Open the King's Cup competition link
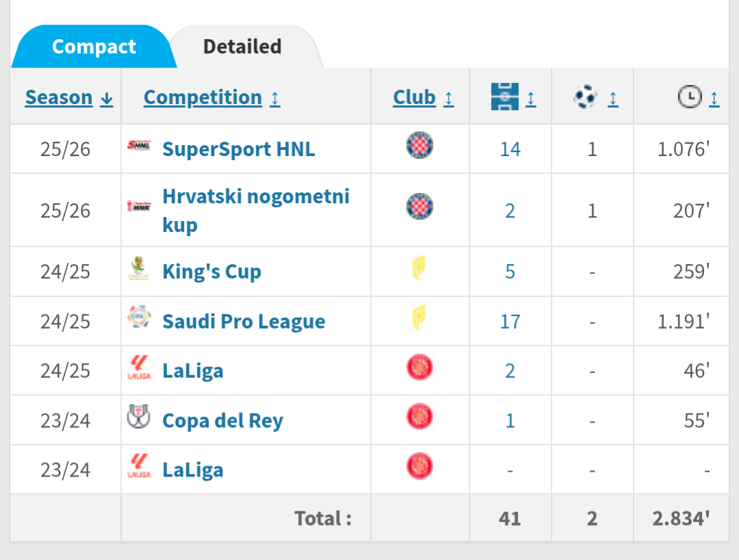 click(212, 272)
